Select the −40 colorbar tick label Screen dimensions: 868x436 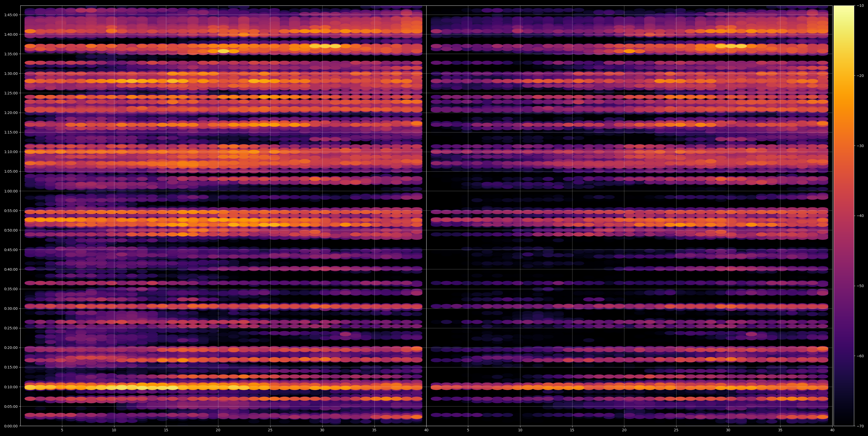tap(860, 216)
